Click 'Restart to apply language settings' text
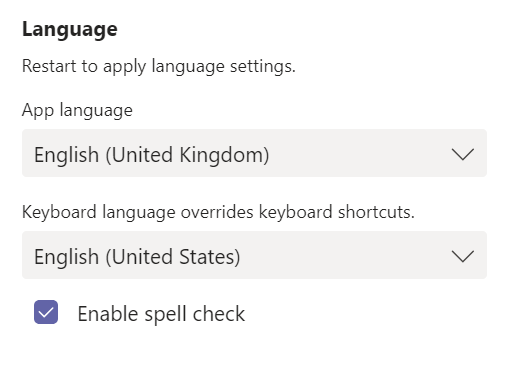 pos(159,66)
